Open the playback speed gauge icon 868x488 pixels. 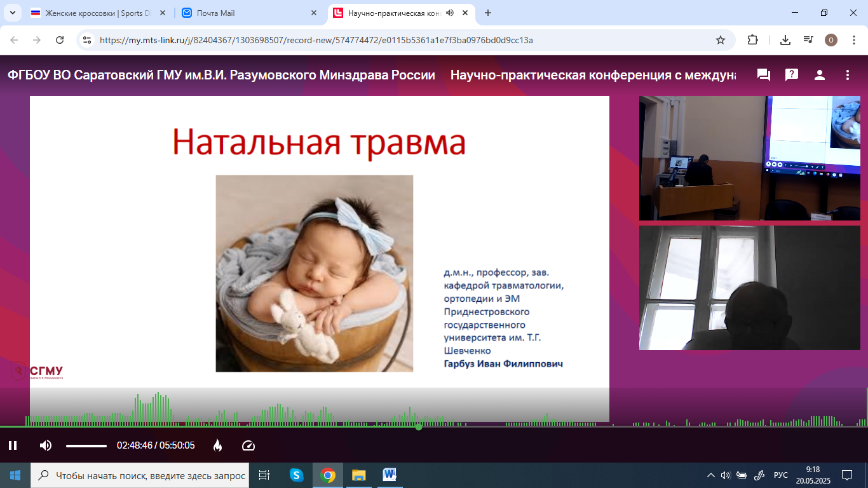click(248, 445)
